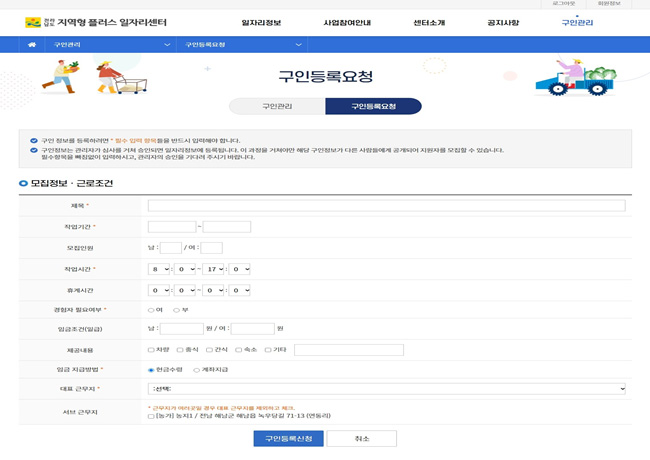The height and width of the screenshot is (460, 650).
Task: Open the 휴게시간 start minute dropdown
Action: coord(185,290)
